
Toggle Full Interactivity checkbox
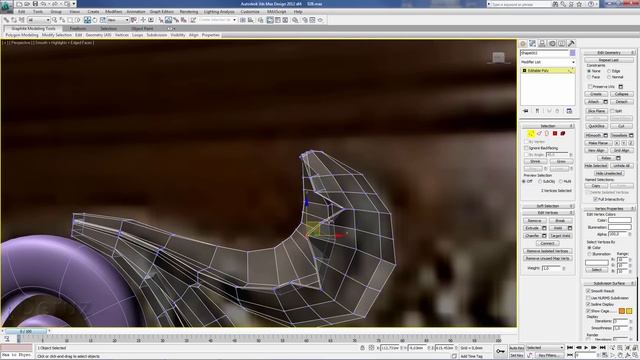(596, 199)
